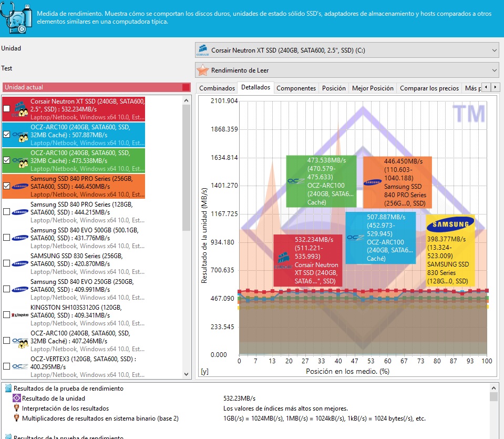Click the [y] axis toggle label
504x439 pixels.
coord(205,371)
